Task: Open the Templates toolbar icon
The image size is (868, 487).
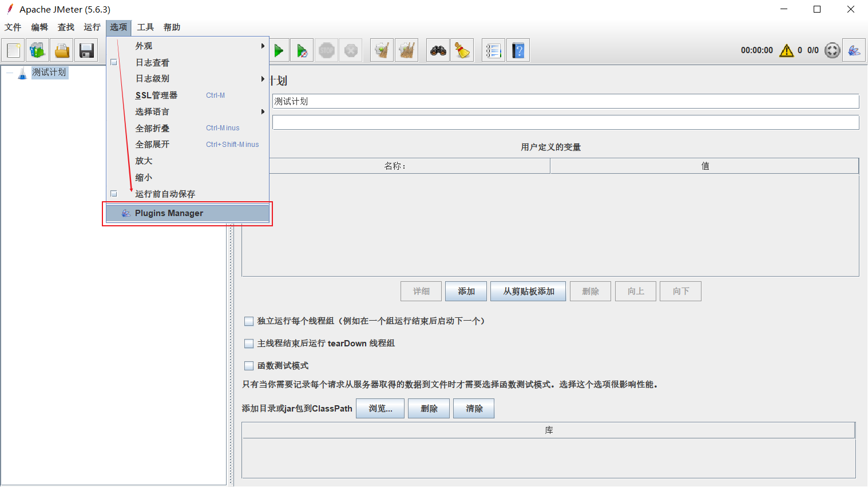Action: pos(38,50)
